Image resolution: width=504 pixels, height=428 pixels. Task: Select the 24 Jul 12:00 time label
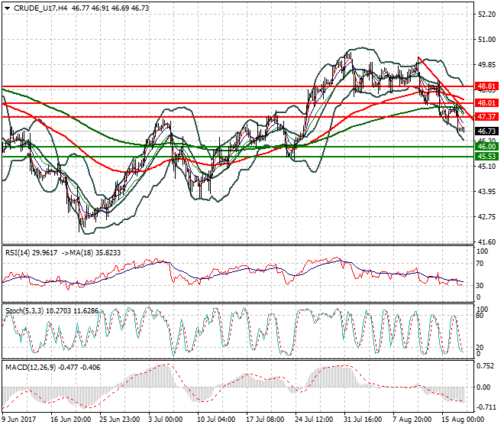pos(314,420)
